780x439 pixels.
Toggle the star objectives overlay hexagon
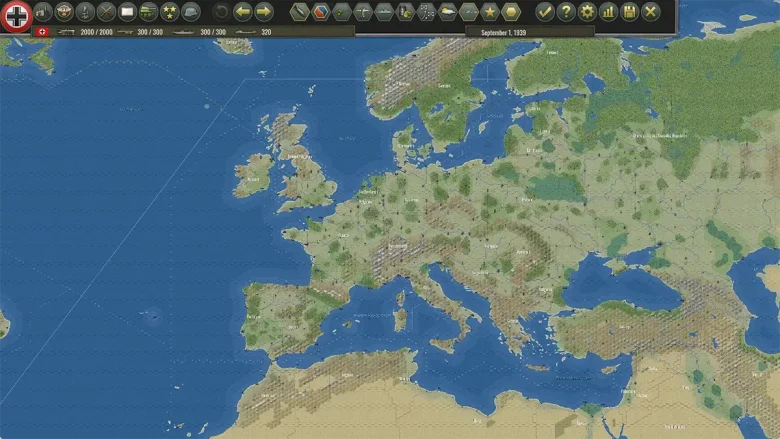tap(489, 12)
